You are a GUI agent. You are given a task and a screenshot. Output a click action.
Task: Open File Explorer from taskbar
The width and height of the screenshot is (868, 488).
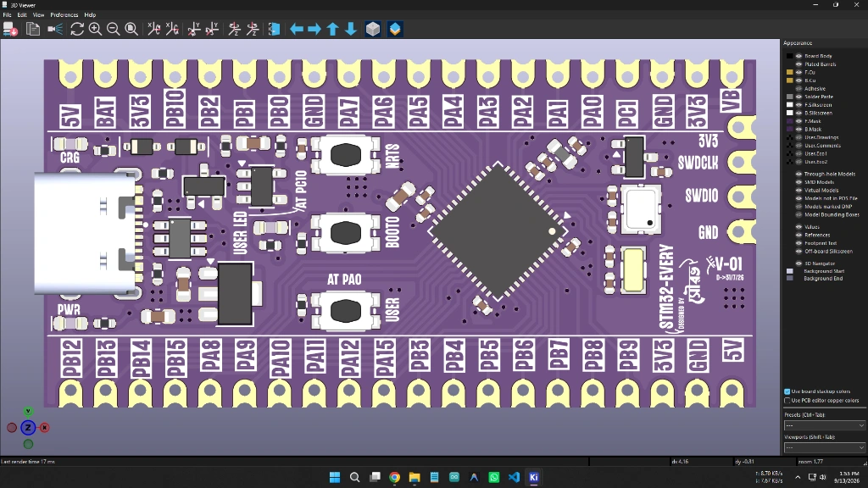click(415, 477)
